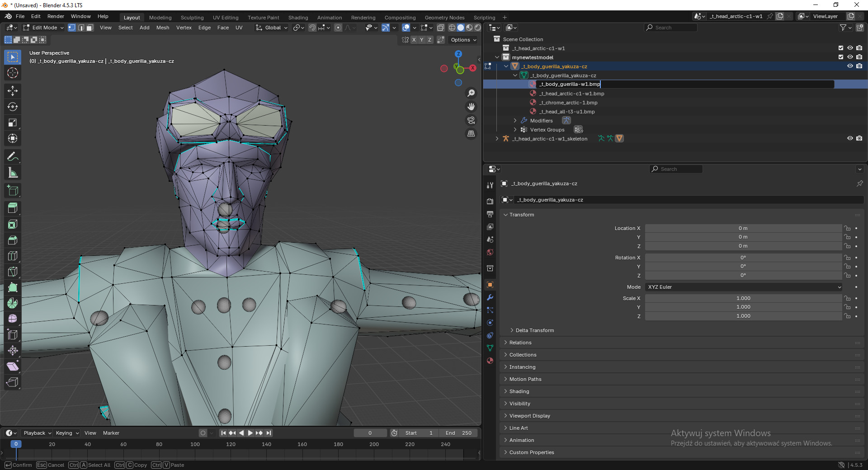Select the Move tool
The image size is (868, 470).
click(12, 91)
